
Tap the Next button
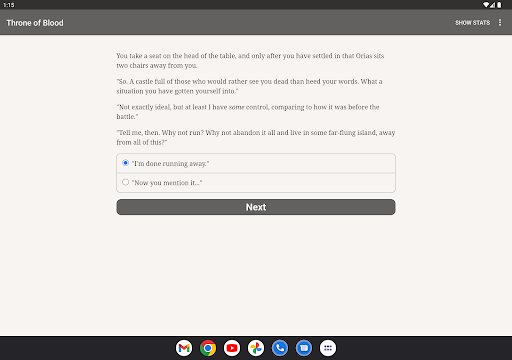tap(256, 207)
